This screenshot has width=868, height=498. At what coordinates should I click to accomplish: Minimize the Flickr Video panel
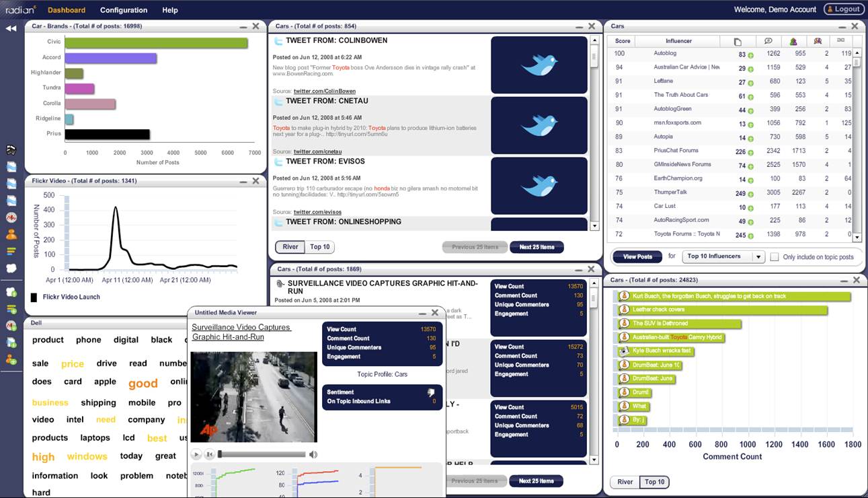pyautogui.click(x=243, y=181)
